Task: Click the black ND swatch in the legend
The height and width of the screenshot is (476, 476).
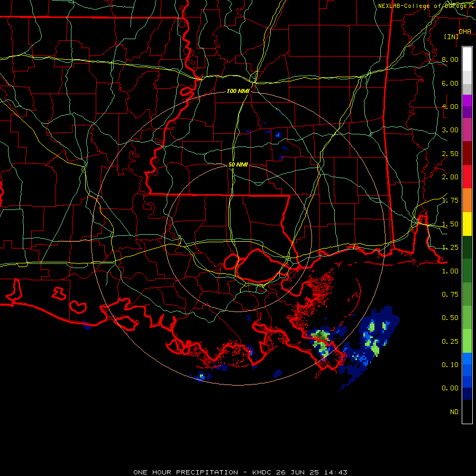Action: point(467,411)
